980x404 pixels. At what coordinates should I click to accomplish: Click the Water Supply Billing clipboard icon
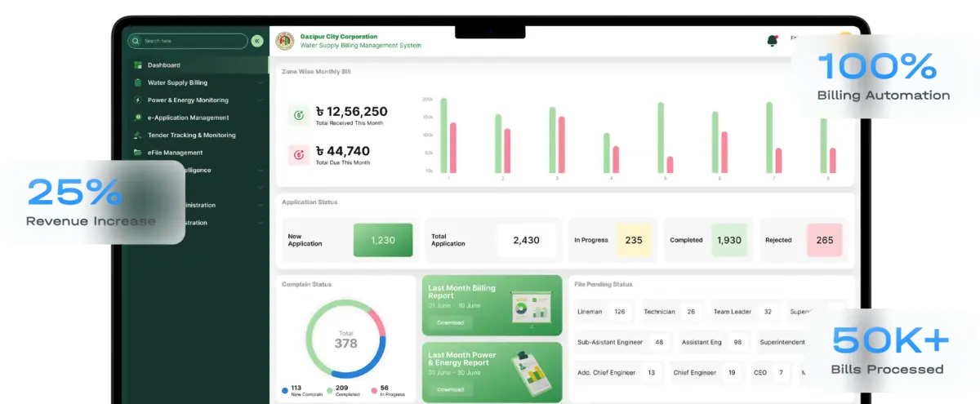(138, 82)
